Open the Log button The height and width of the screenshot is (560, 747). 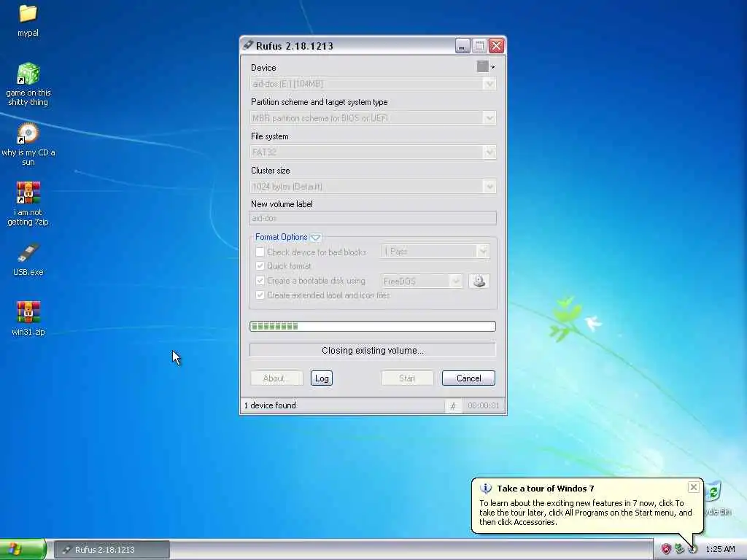click(322, 378)
